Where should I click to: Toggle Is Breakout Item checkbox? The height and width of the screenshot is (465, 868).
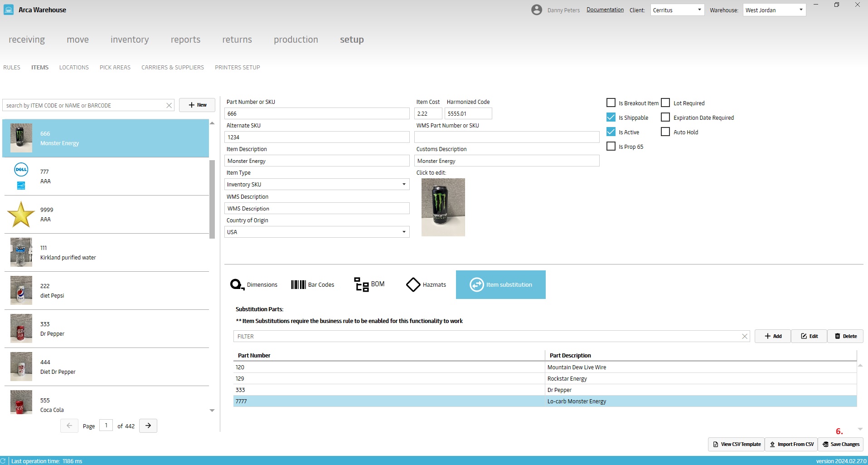pyautogui.click(x=611, y=103)
